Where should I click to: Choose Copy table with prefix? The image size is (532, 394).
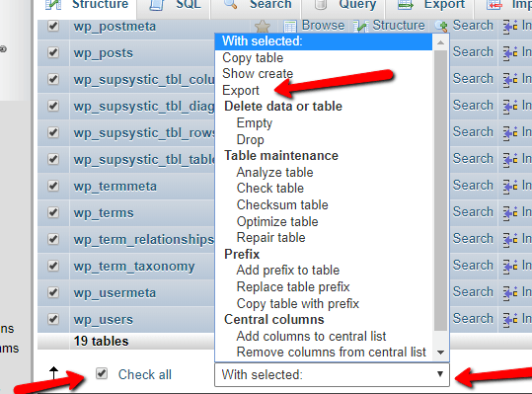click(x=297, y=304)
